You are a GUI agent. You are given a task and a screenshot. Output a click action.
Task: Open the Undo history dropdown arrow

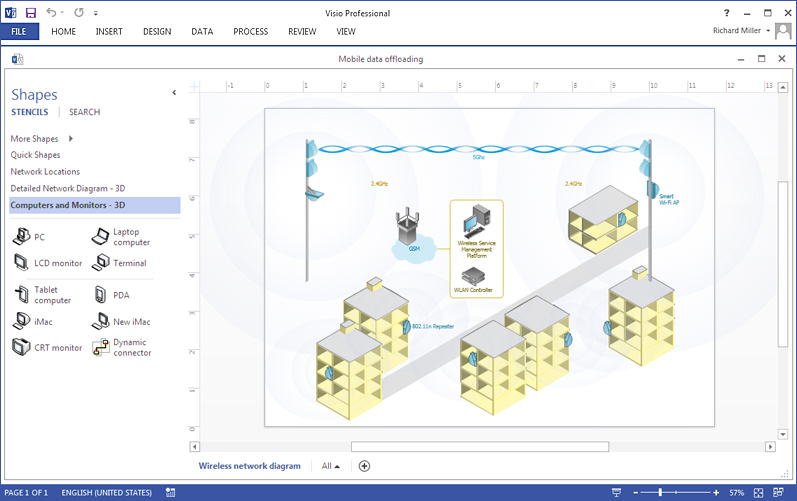click(62, 13)
